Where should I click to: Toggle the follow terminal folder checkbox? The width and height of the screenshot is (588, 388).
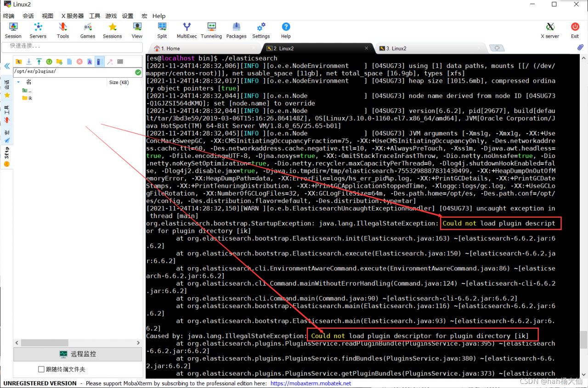coord(41,369)
